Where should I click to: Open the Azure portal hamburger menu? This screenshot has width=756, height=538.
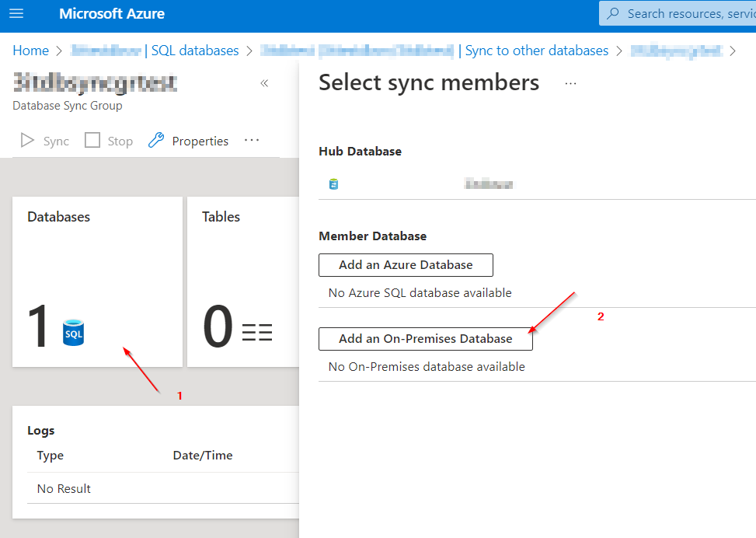pyautogui.click(x=16, y=13)
